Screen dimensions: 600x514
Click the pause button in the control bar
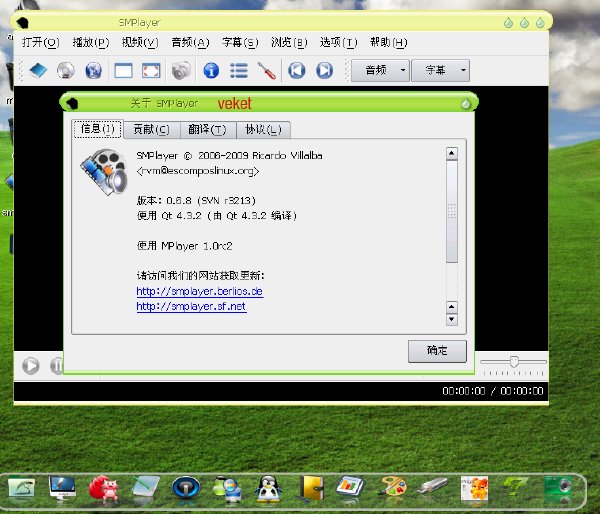click(x=57, y=366)
